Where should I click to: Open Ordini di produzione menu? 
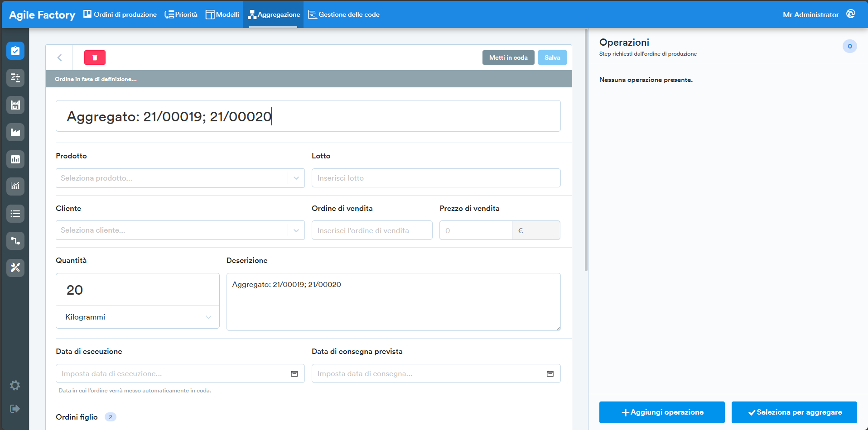pyautogui.click(x=120, y=14)
